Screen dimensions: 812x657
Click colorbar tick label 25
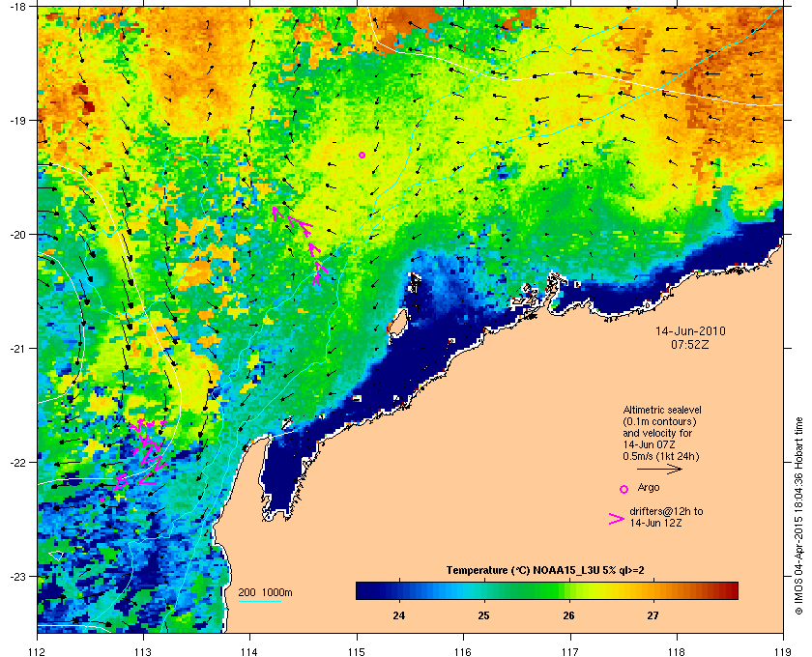[483, 615]
